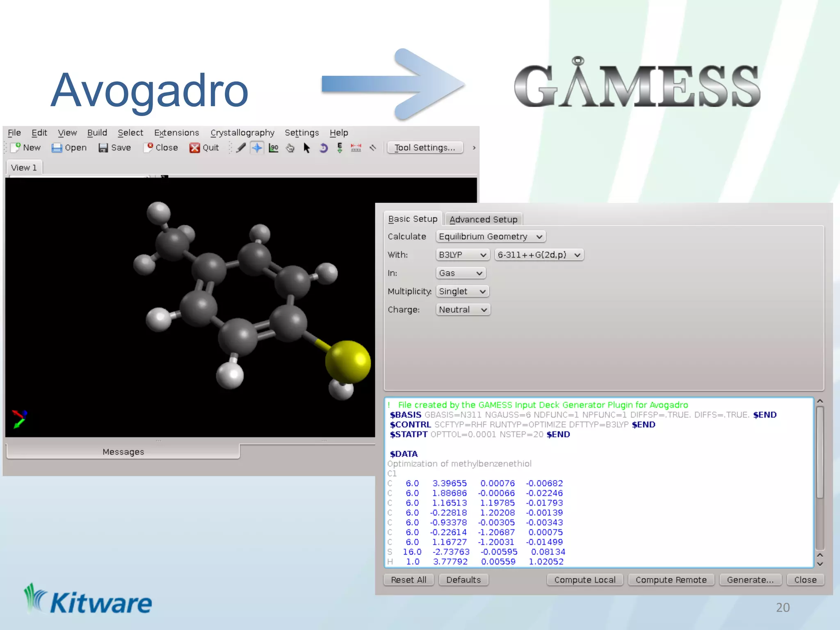Click the scrollbar down arrow at bottom

(x=820, y=564)
